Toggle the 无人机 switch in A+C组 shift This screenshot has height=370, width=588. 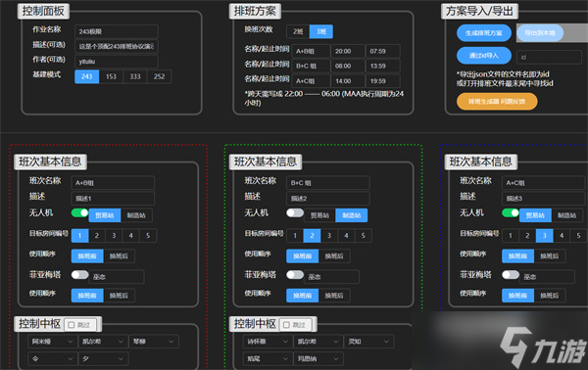[x=510, y=212]
